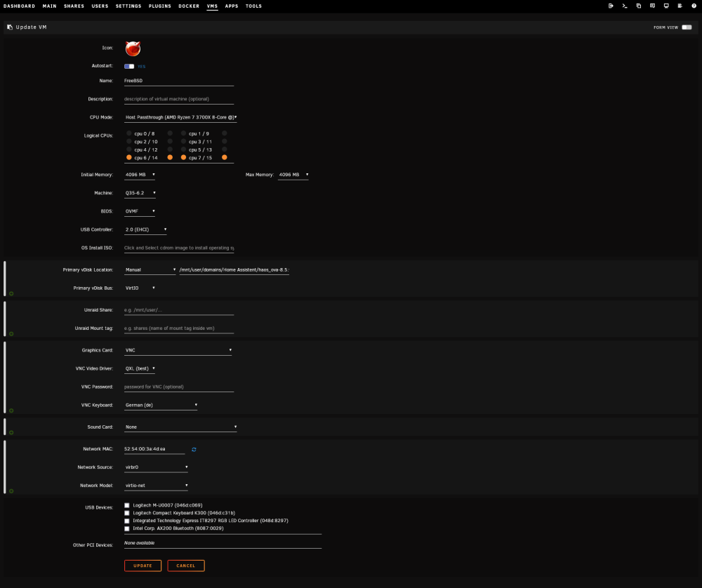Enable the cpu 1 checkbox
Screen dimensions: 702x588
click(183, 133)
